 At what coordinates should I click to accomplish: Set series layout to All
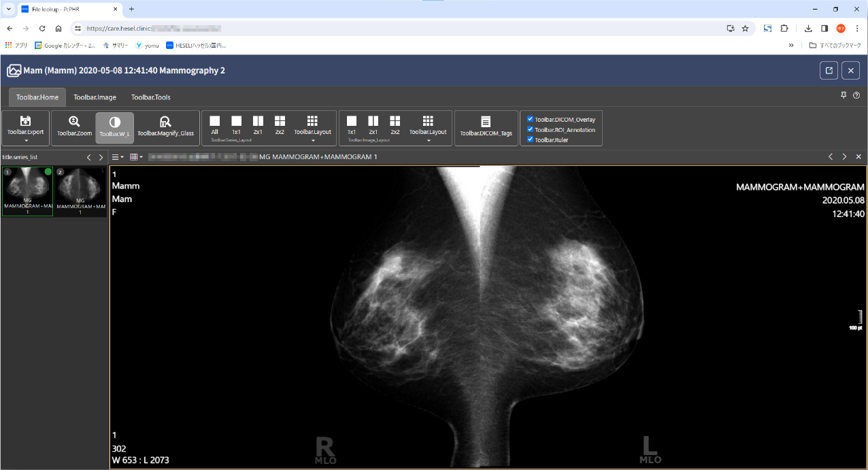click(214, 124)
